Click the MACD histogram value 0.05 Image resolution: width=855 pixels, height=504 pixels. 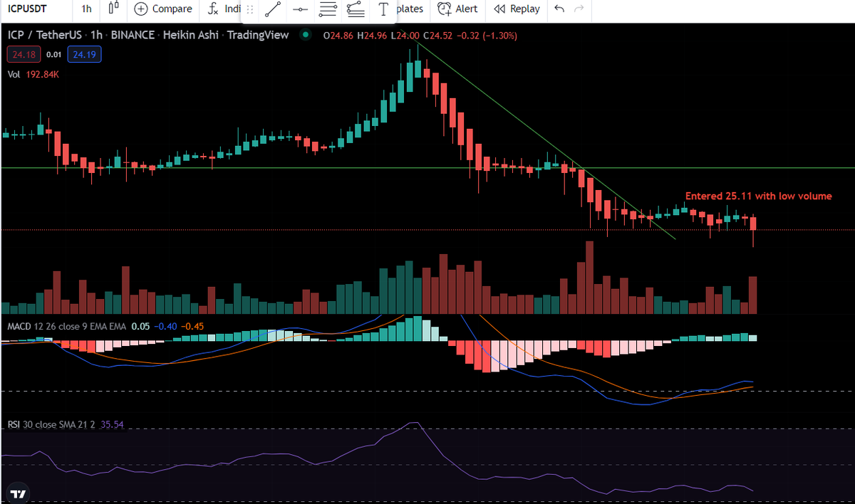click(x=141, y=326)
